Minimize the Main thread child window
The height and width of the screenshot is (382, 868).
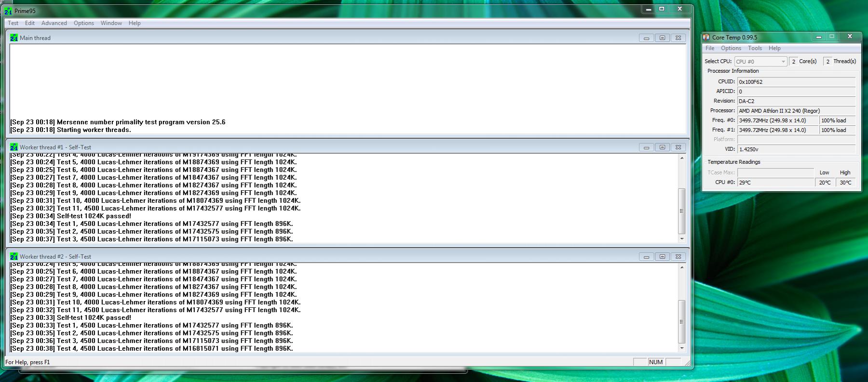tap(647, 38)
